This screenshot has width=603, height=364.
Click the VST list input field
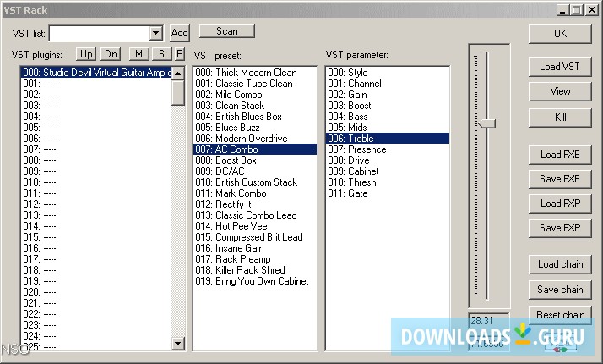pos(100,33)
